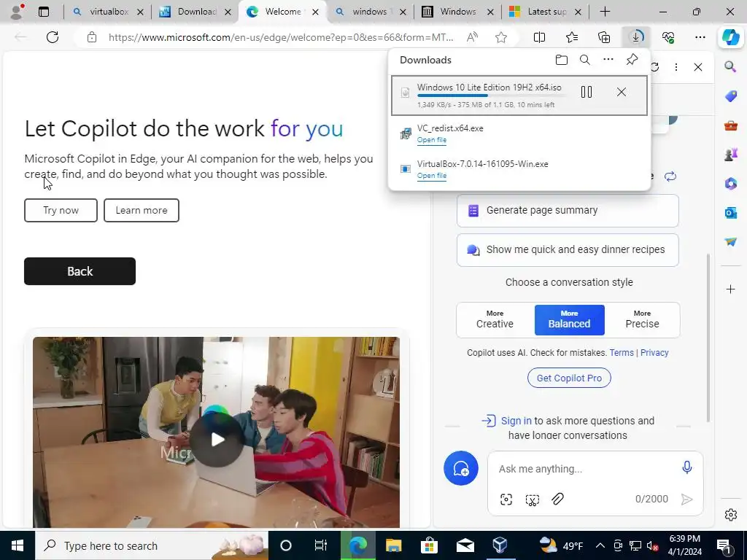Viewport: 747px width, 560px height.
Task: Open Browser essentials heart icon
Action: click(668, 37)
